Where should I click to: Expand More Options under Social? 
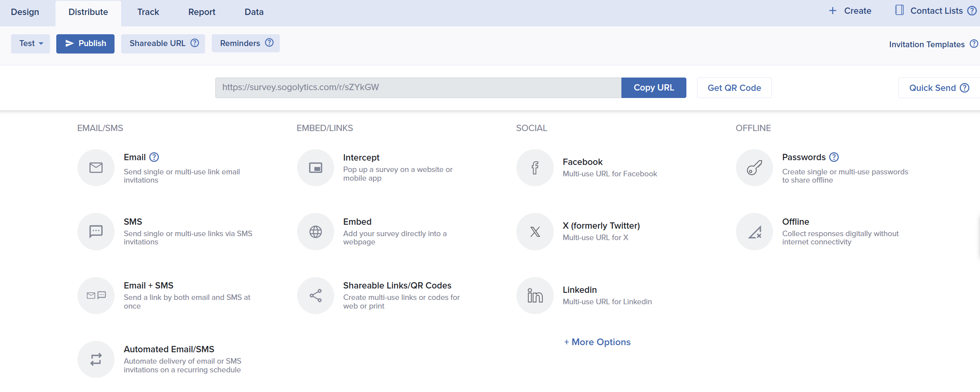(x=597, y=342)
